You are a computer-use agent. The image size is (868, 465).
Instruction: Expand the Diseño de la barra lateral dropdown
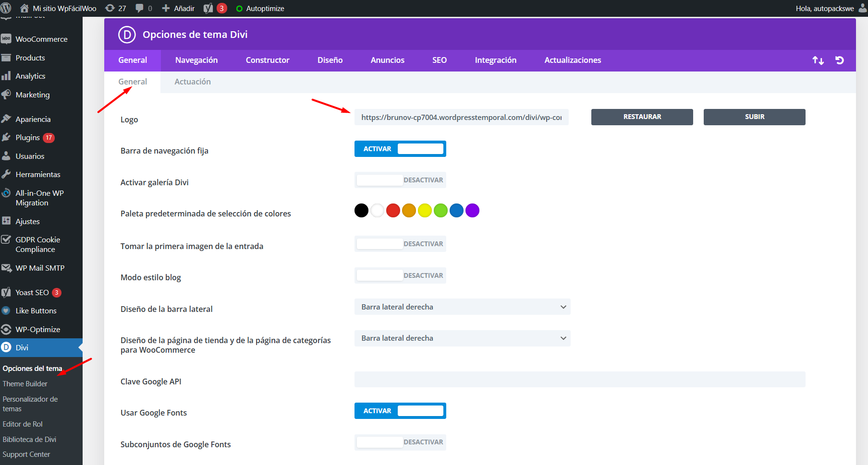coord(462,307)
